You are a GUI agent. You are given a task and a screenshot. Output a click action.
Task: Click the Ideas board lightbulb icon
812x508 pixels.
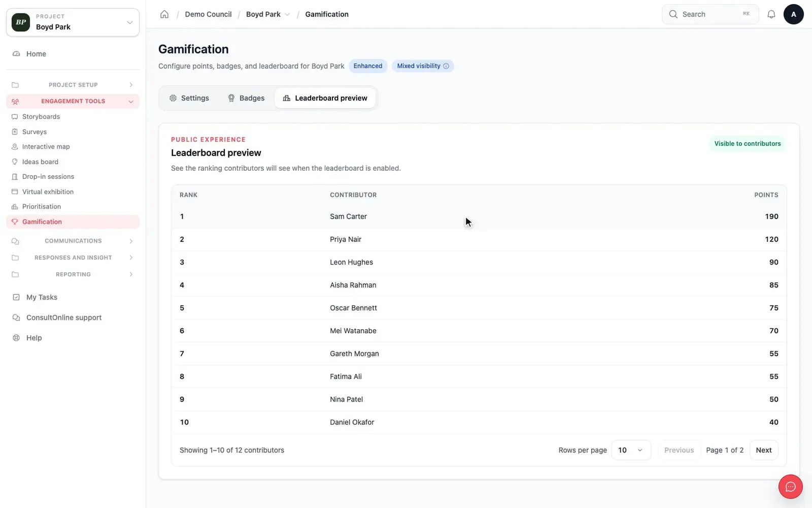tap(15, 162)
